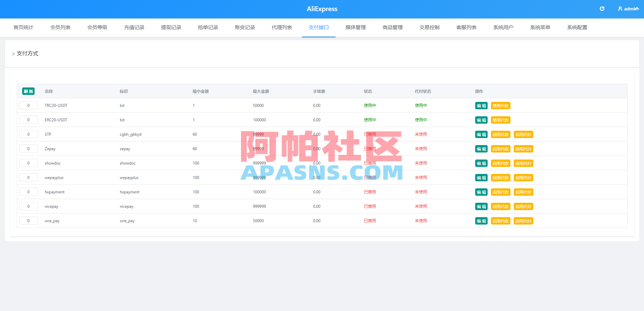Open the 代理列表 tab

pyautogui.click(x=282, y=27)
